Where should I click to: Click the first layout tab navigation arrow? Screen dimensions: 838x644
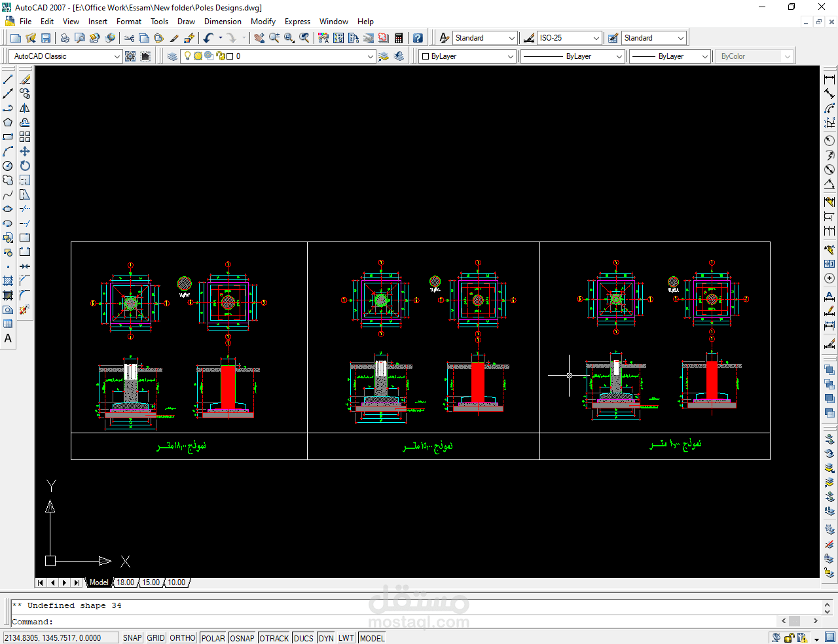coord(41,582)
